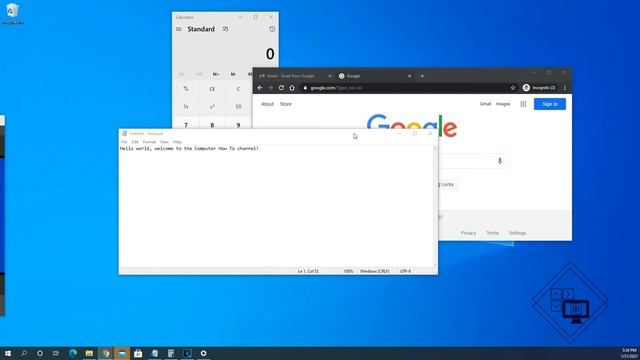Open the Notepad View menu
Screen dimensions: 640x360
(x=164, y=142)
